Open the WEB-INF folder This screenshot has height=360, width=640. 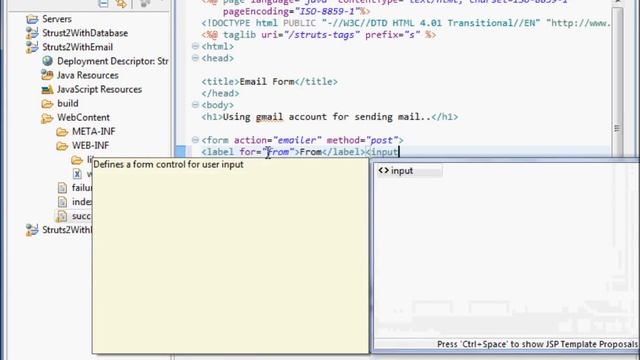pyautogui.click(x=90, y=146)
